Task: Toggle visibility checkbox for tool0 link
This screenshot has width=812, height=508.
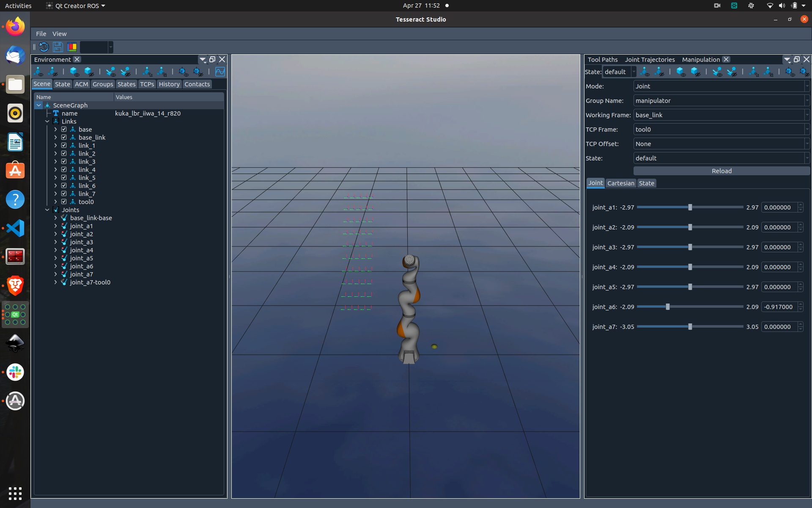Action: (x=64, y=202)
